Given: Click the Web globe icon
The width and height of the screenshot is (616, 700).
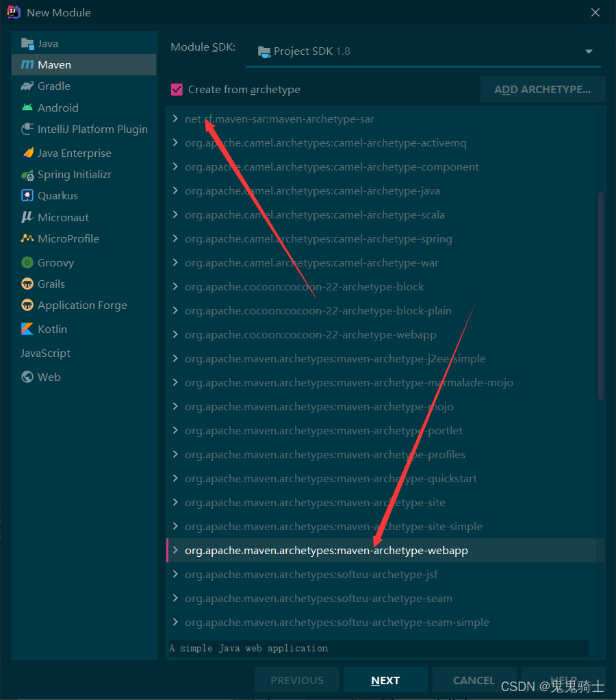Looking at the screenshot, I should pos(27,377).
